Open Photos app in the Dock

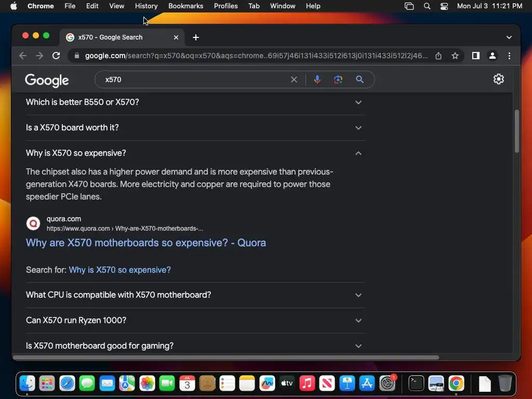147,383
